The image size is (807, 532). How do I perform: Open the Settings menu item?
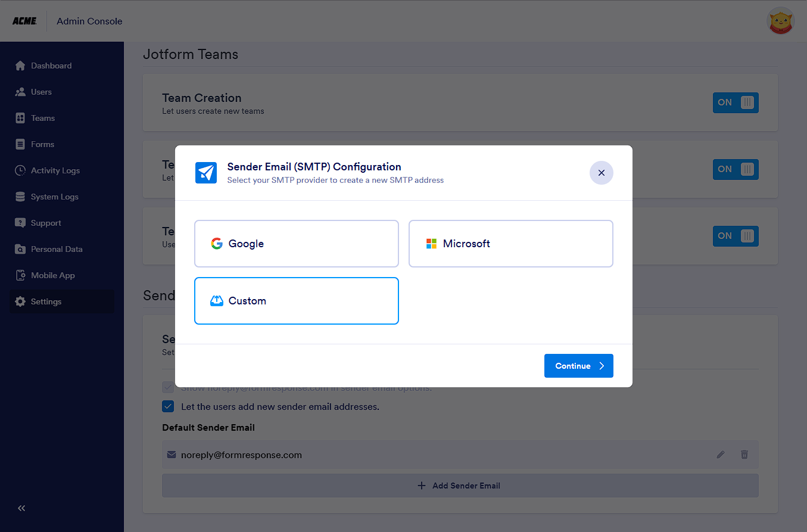tap(46, 301)
